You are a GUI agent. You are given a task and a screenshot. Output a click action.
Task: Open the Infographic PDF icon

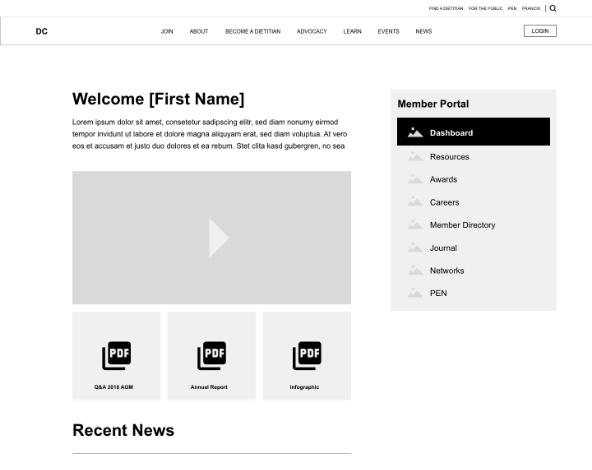[x=307, y=356]
